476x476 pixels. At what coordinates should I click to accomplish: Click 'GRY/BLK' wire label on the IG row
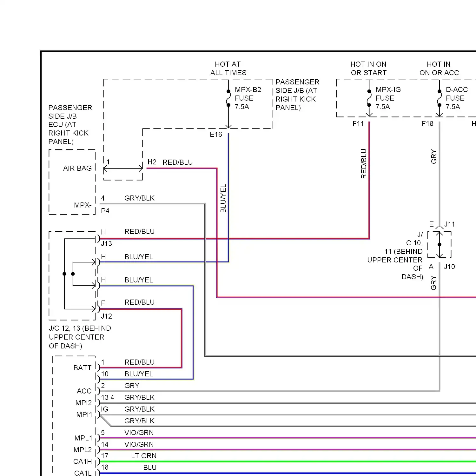[x=139, y=409]
